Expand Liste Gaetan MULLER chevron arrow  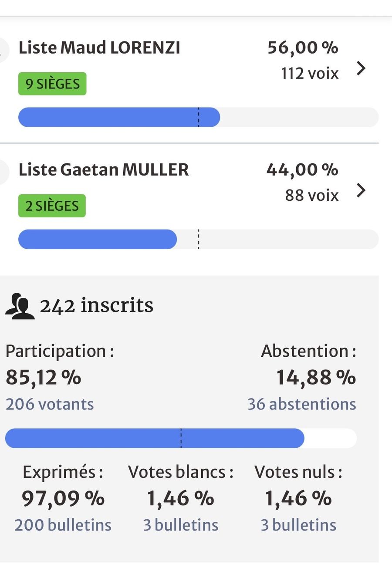tap(361, 190)
